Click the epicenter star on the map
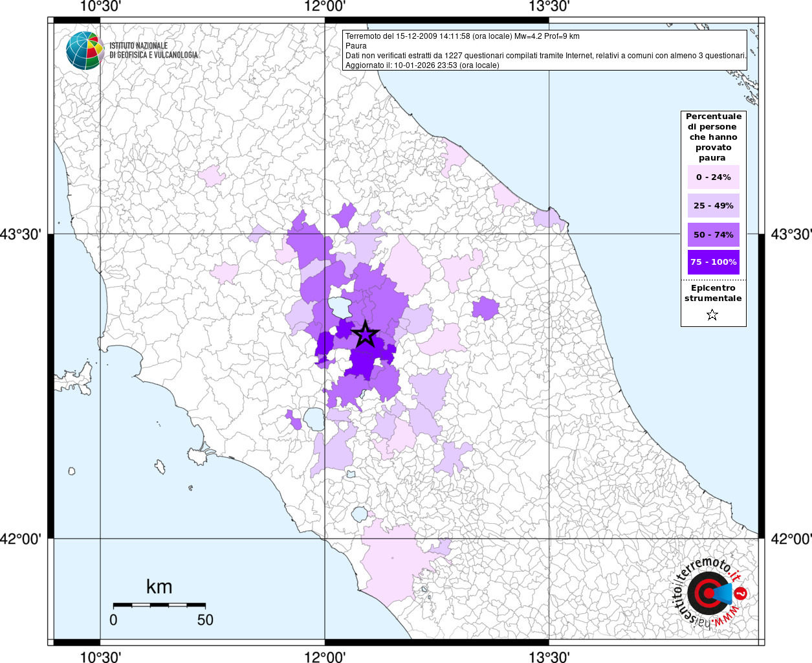812x663 pixels. pos(366,335)
